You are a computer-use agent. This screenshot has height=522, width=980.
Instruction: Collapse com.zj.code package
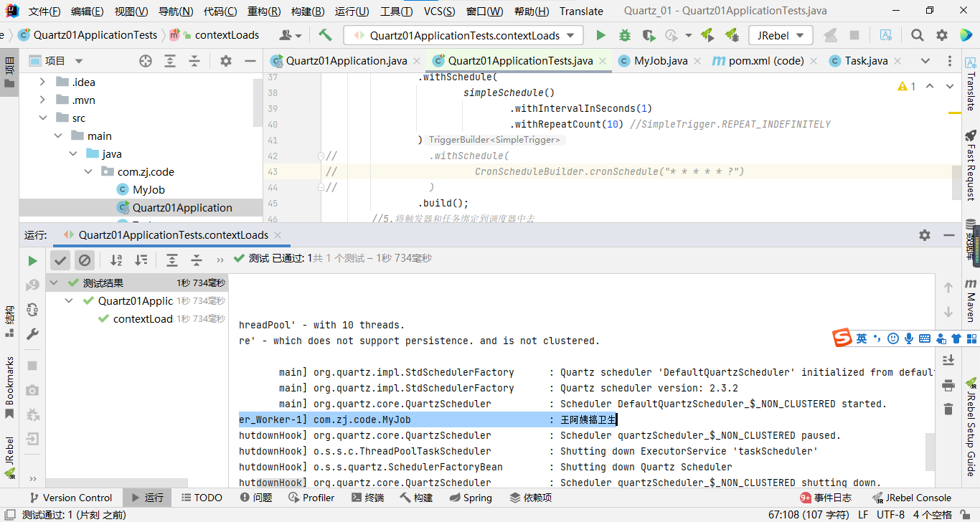pos(88,171)
